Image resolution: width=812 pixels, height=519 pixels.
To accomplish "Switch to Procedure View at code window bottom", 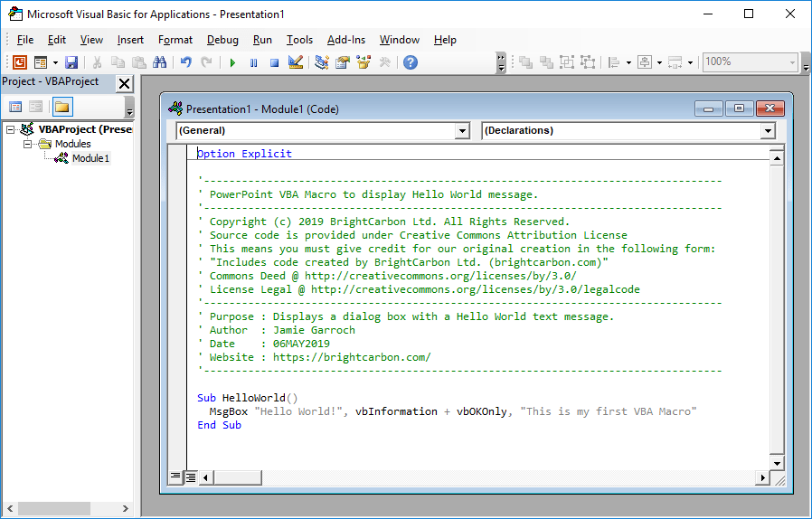I will pos(175,476).
